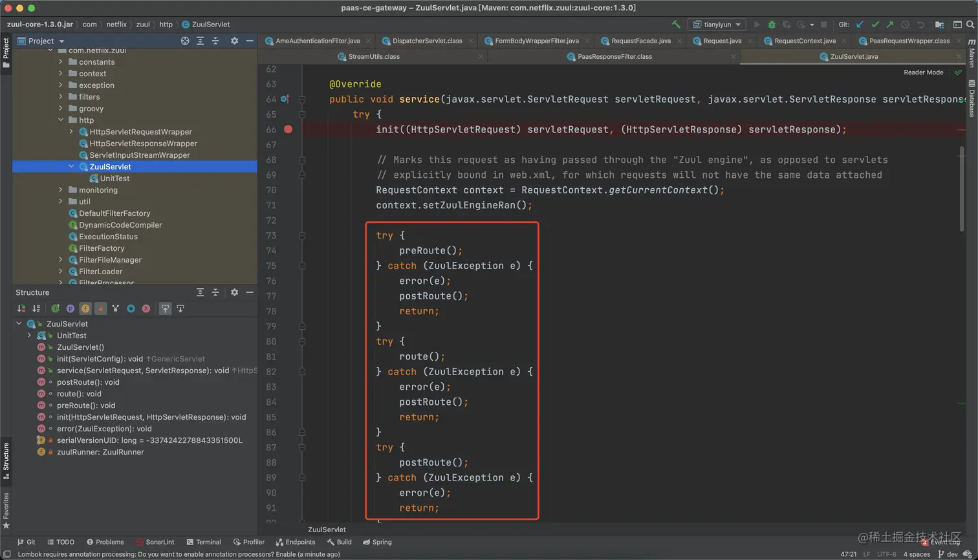Expand the filters folder
The image size is (978, 560).
click(x=61, y=97)
